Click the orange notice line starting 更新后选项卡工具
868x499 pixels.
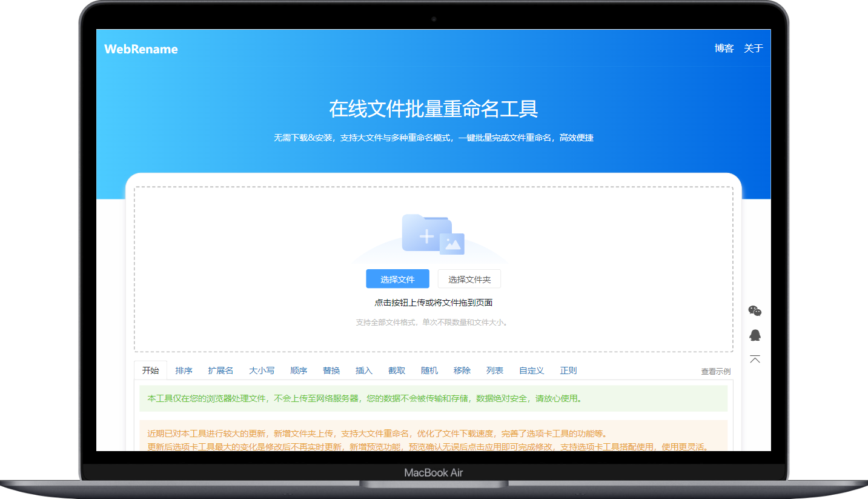428,447
